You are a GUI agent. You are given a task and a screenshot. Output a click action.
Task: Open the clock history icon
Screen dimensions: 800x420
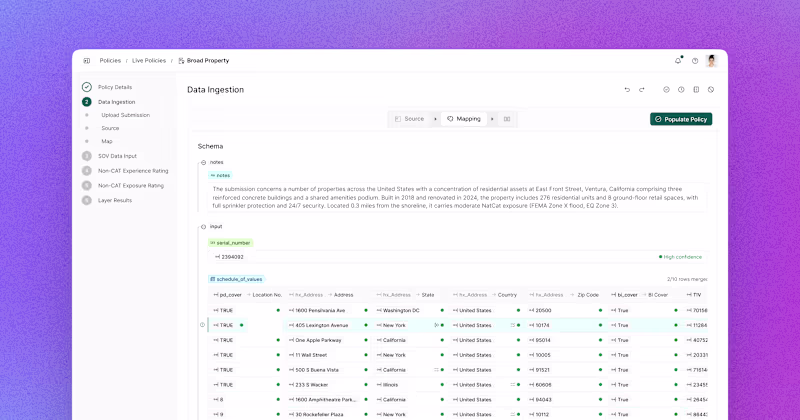coord(681,90)
